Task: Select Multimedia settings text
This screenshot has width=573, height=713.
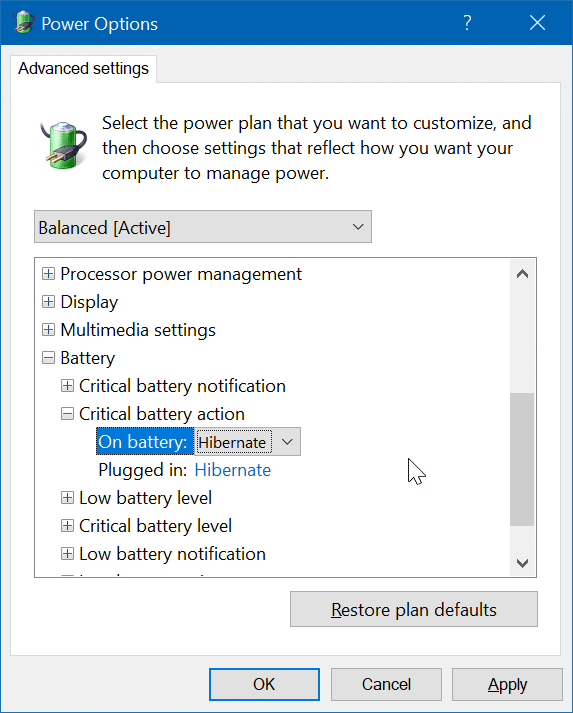Action: pyautogui.click(x=138, y=330)
